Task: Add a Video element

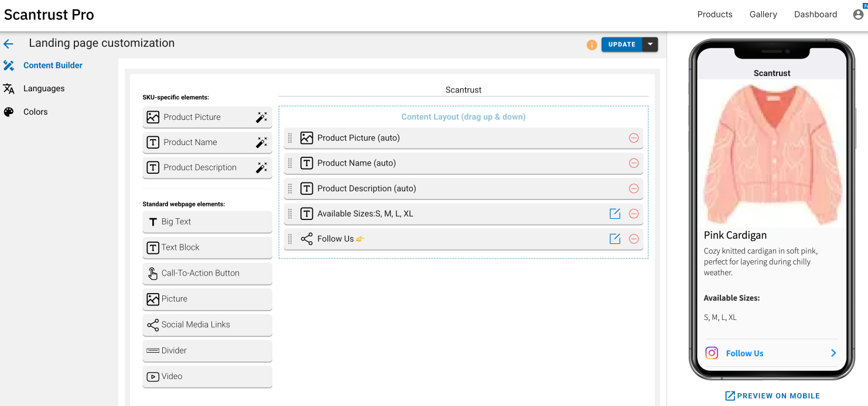Action: pyautogui.click(x=207, y=376)
